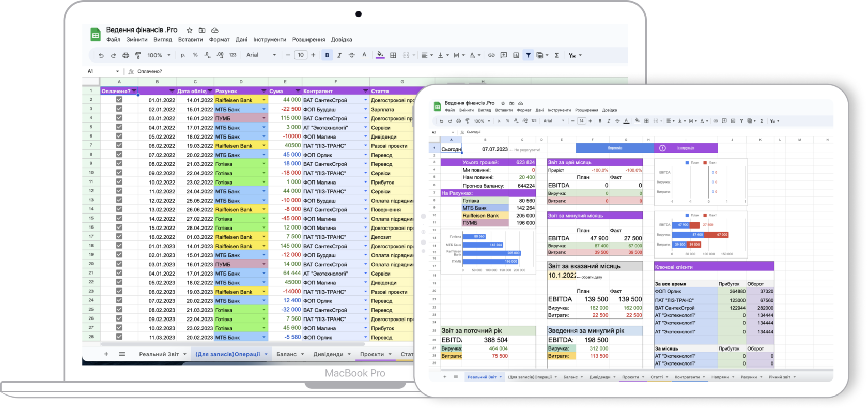This screenshot has height=410, width=868.
Task: Open the Рахунок column filter dropdown
Action: click(264, 91)
